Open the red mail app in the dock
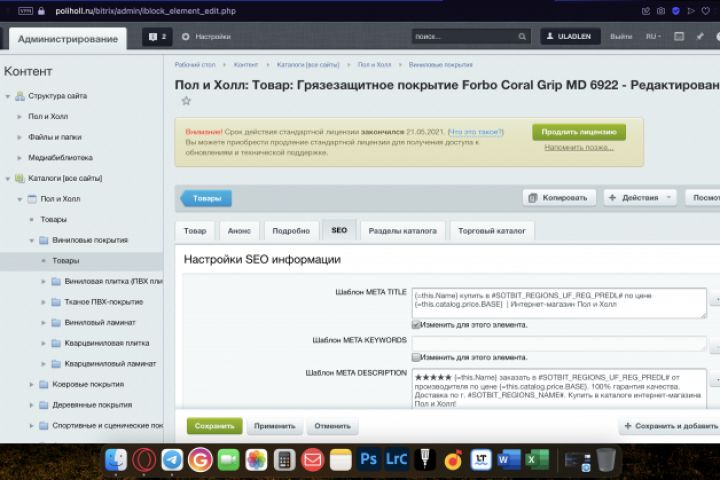This screenshot has height=480, width=720. (313, 460)
